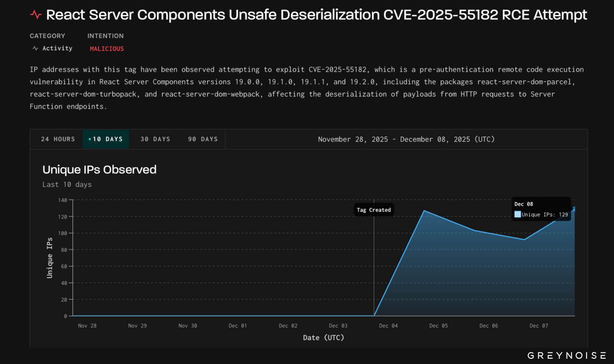Click the Activity category pulse icon
This screenshot has height=364, width=614.
pos(35,49)
